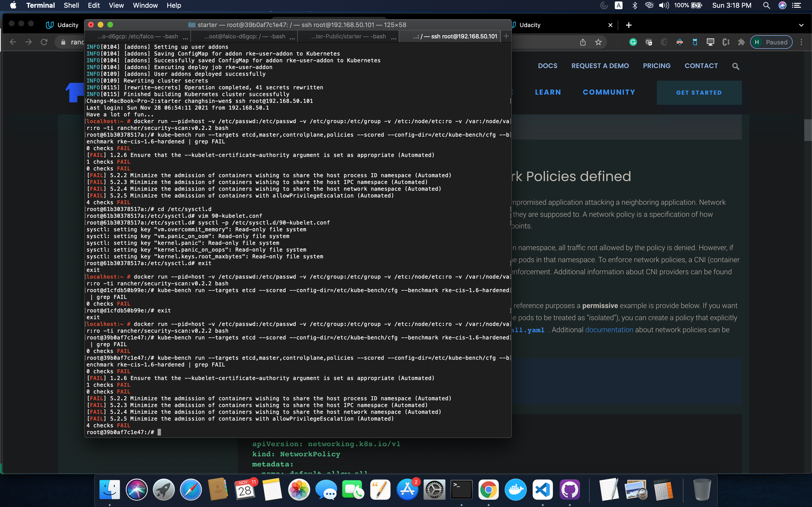Open the documentation link in article

pos(609,330)
